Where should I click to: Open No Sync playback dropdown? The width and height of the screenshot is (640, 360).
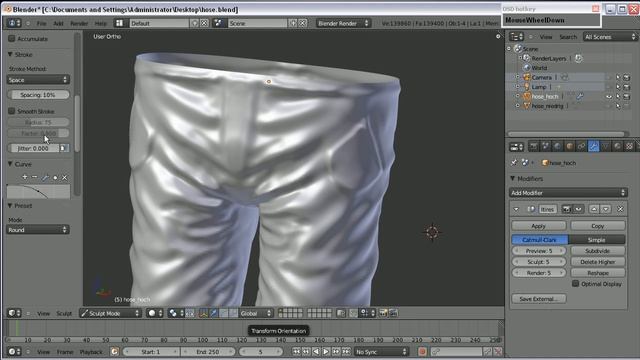(x=381, y=351)
